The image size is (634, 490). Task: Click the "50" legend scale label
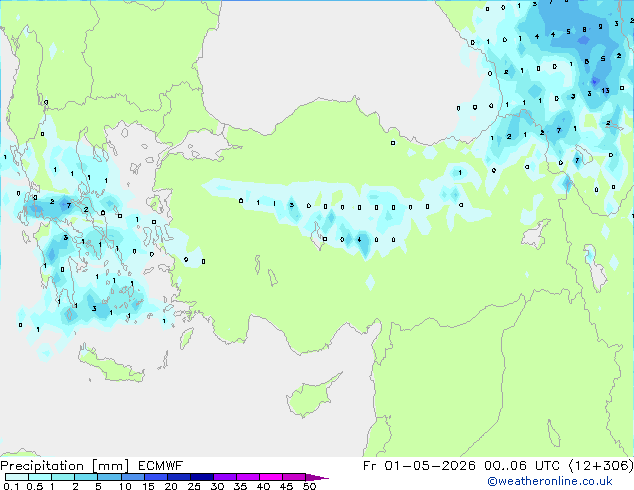pyautogui.click(x=309, y=486)
